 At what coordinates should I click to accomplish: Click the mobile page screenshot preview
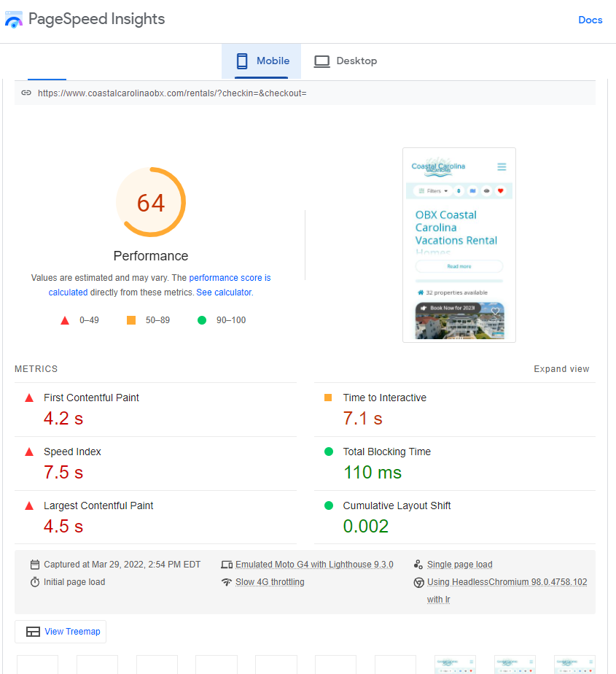(x=459, y=245)
